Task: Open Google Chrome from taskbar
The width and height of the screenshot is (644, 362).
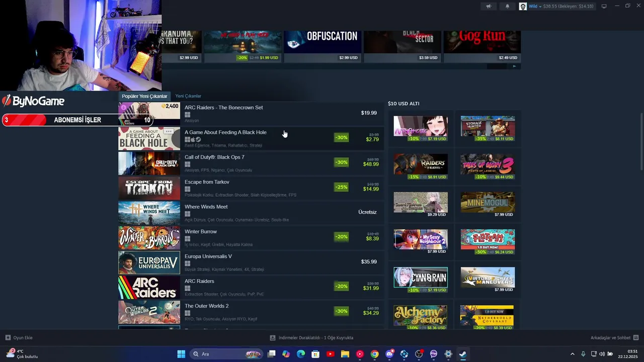Action: point(374,354)
